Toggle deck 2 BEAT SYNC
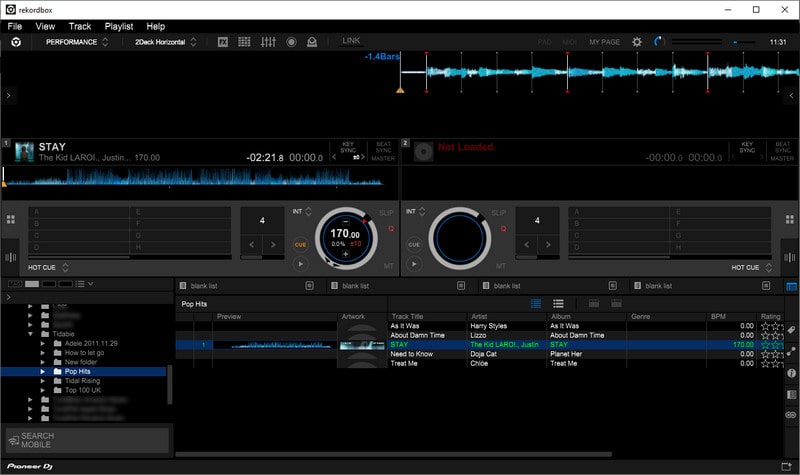 click(x=783, y=147)
